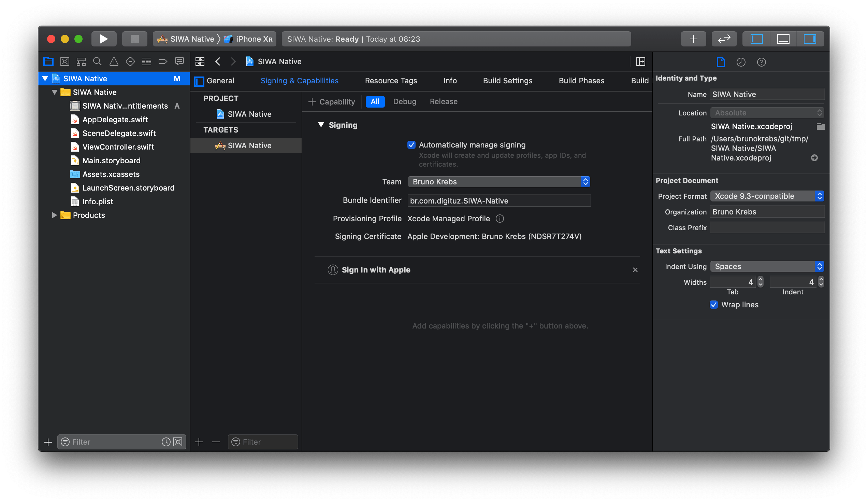Image resolution: width=868 pixels, height=502 pixels.
Task: Click the Run (play) button
Action: (x=104, y=39)
